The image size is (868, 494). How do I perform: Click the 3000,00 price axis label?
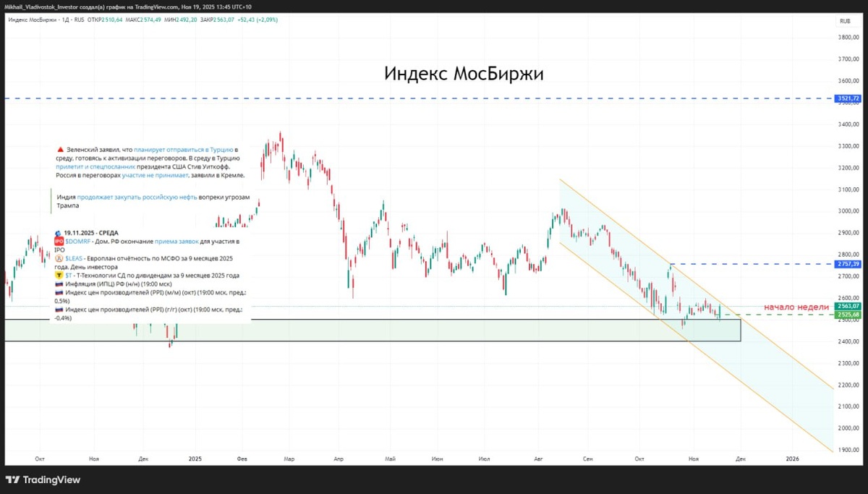click(848, 211)
